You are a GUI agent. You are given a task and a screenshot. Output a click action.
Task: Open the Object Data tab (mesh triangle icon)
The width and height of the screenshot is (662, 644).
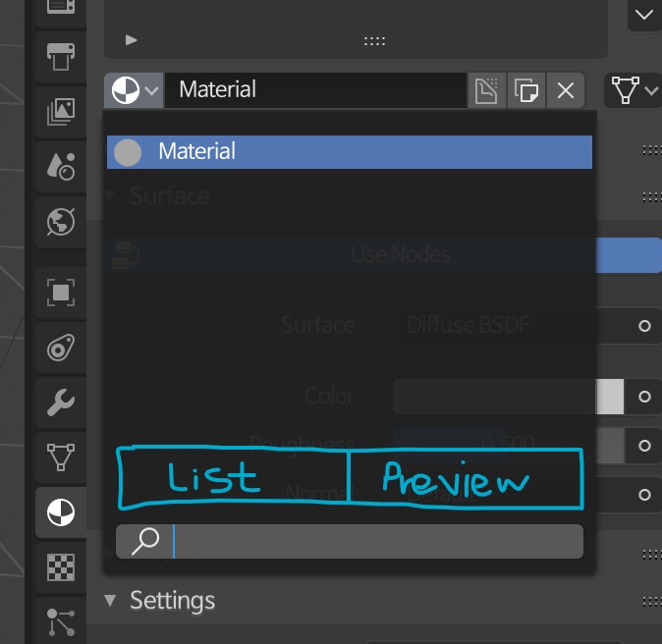click(61, 457)
